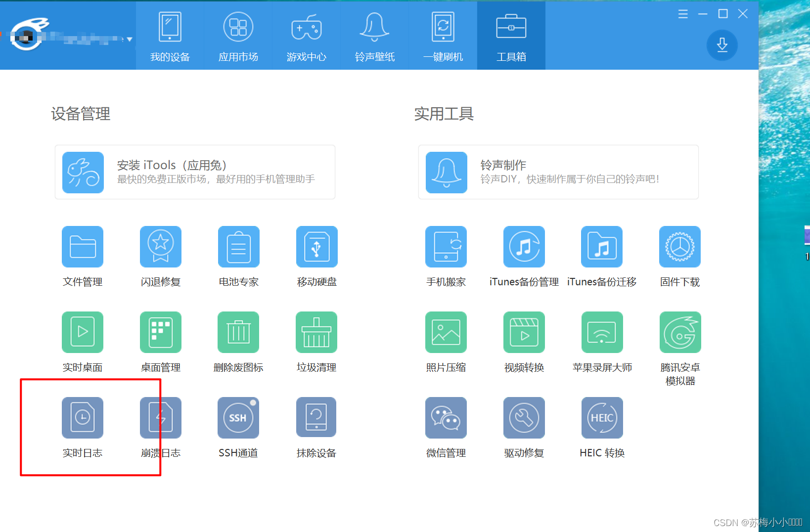Run the 垃圾清理 junk cleaner
This screenshot has height=532, width=810.
point(316,332)
